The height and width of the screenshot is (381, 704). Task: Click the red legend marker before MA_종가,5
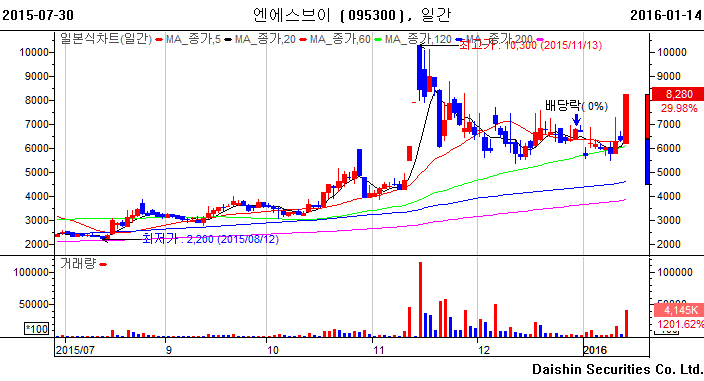158,40
